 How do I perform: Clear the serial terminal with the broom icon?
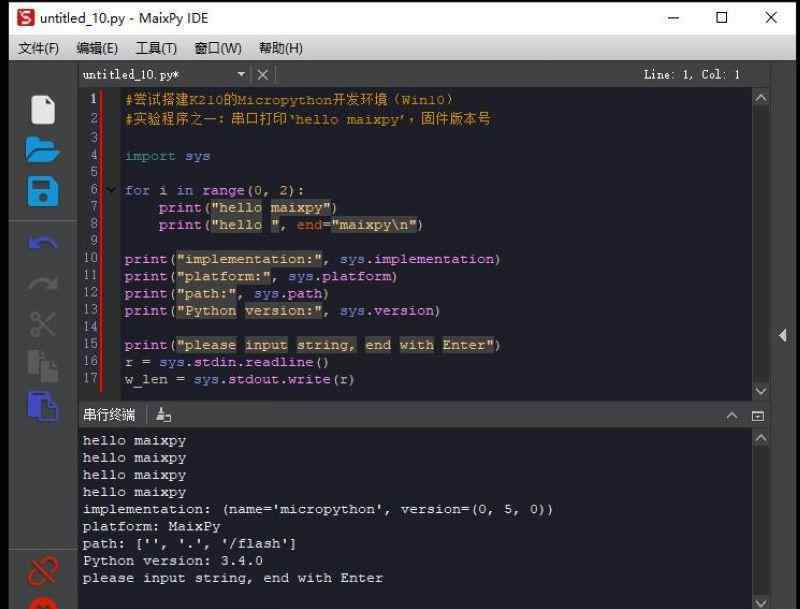coord(163,415)
